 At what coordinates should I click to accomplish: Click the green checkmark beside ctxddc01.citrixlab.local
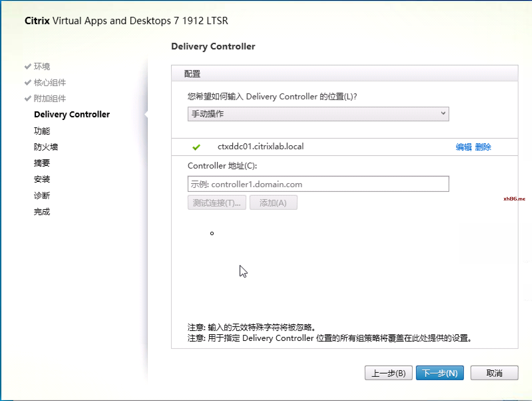coord(196,147)
